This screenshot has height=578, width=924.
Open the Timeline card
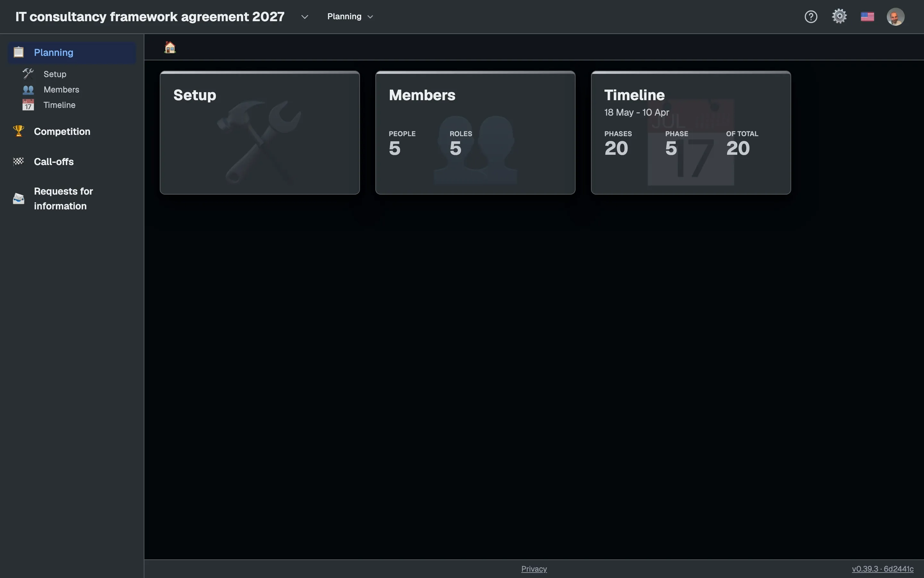(x=691, y=133)
